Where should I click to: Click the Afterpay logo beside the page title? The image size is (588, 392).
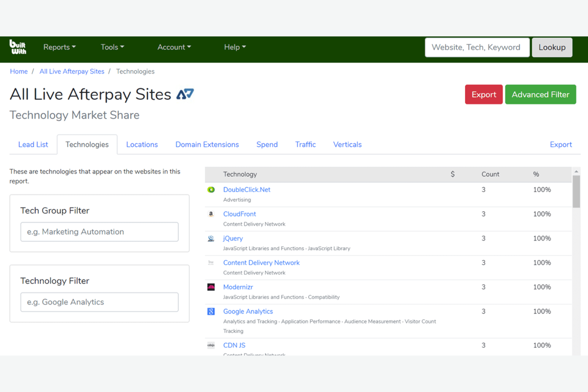185,94
